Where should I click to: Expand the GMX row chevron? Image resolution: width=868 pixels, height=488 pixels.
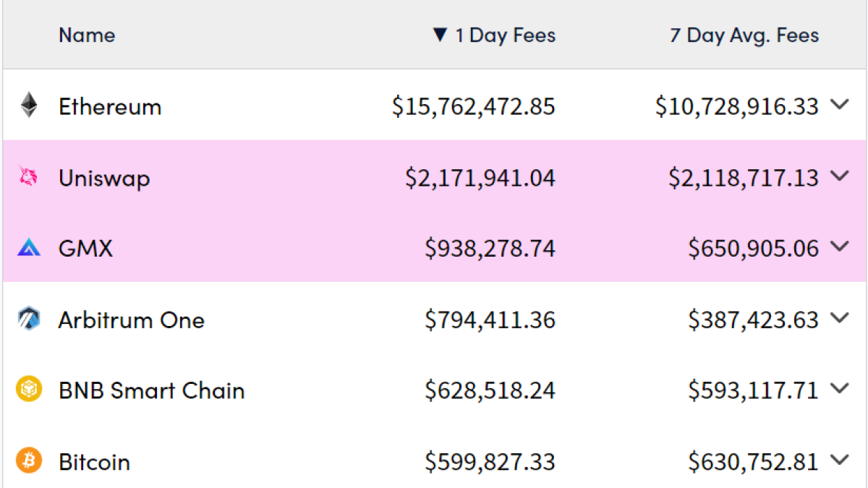839,247
